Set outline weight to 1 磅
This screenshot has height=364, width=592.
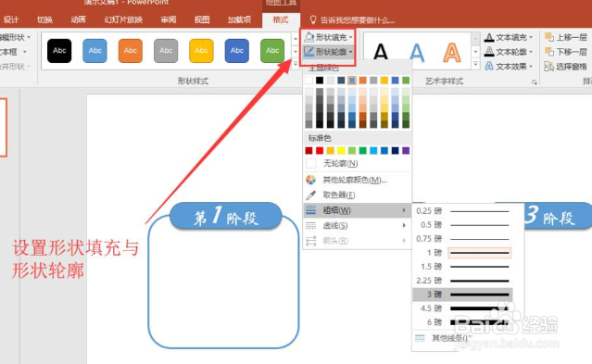pyautogui.click(x=462, y=253)
